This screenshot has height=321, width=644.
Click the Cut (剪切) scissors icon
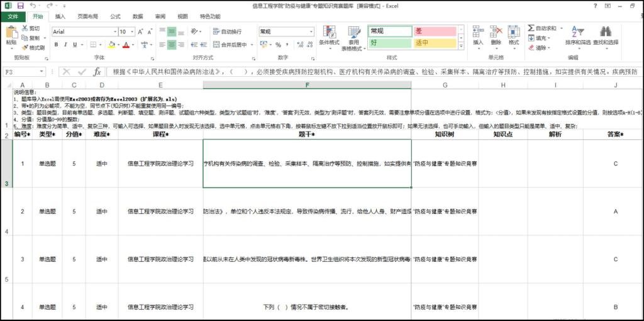(x=25, y=28)
